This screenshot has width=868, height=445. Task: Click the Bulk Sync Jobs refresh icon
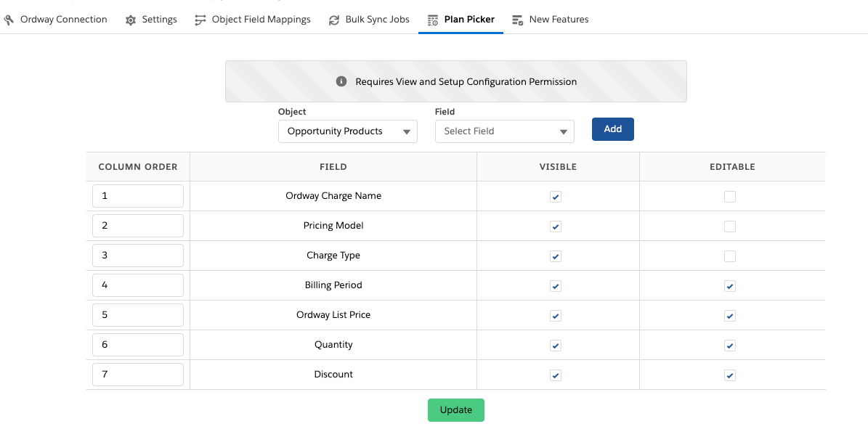click(x=334, y=20)
